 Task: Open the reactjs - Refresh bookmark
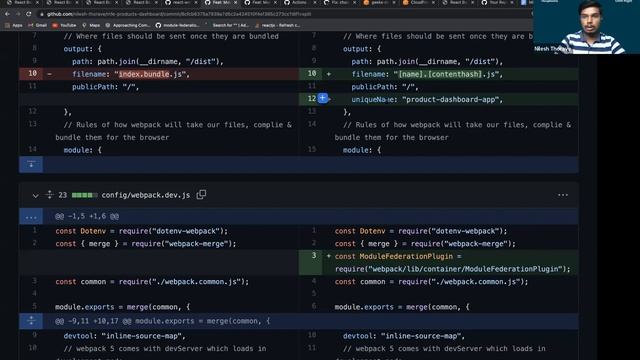[277, 25]
